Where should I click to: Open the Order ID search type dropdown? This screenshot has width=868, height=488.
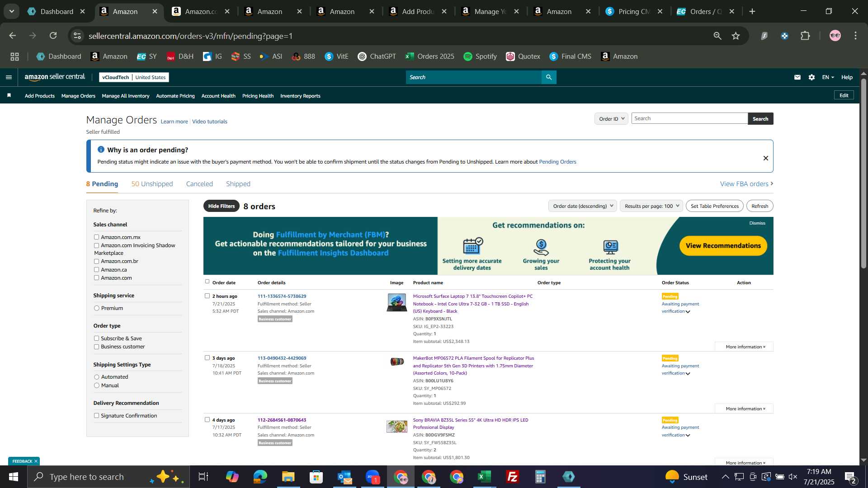[611, 118]
